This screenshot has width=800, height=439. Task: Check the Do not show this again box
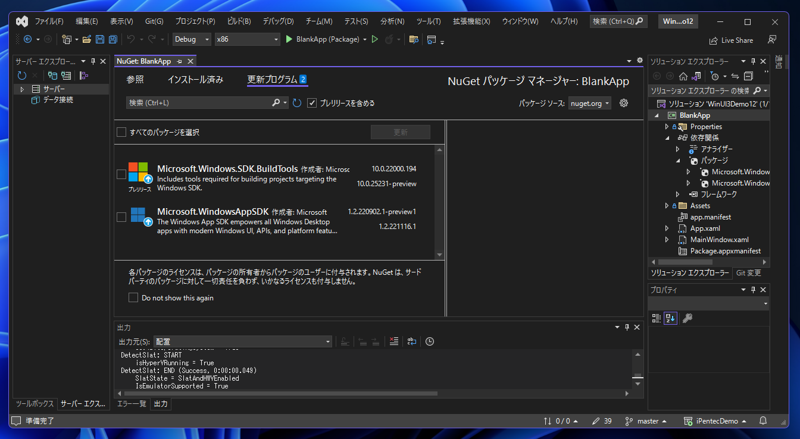(133, 298)
